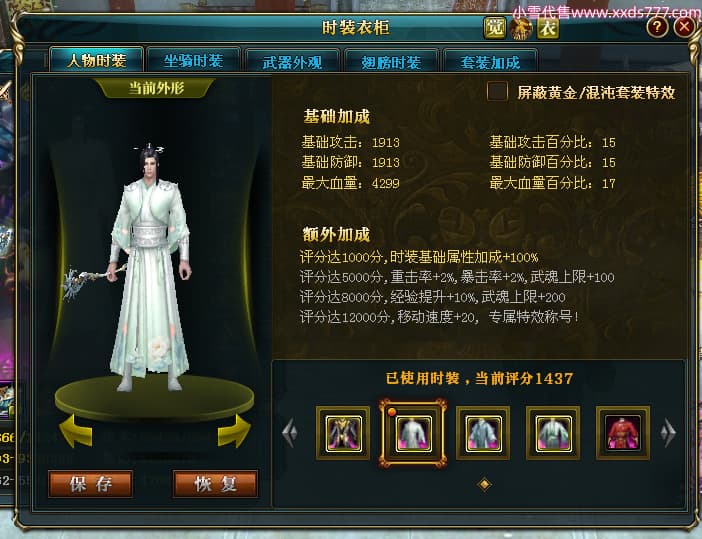Click the 保存 save button

point(91,484)
